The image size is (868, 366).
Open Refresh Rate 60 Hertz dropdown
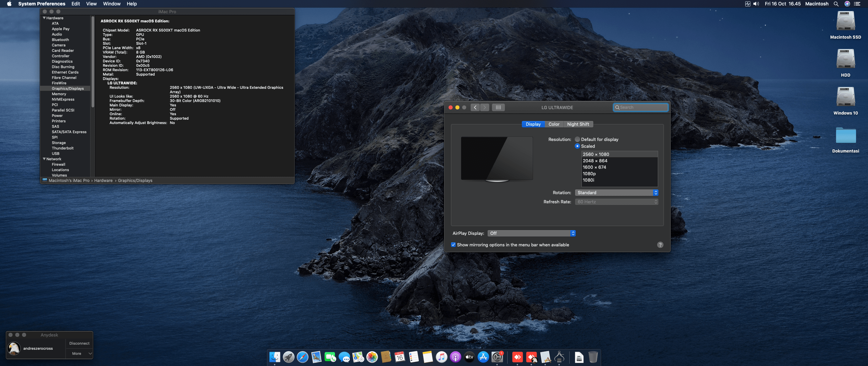pyautogui.click(x=616, y=202)
